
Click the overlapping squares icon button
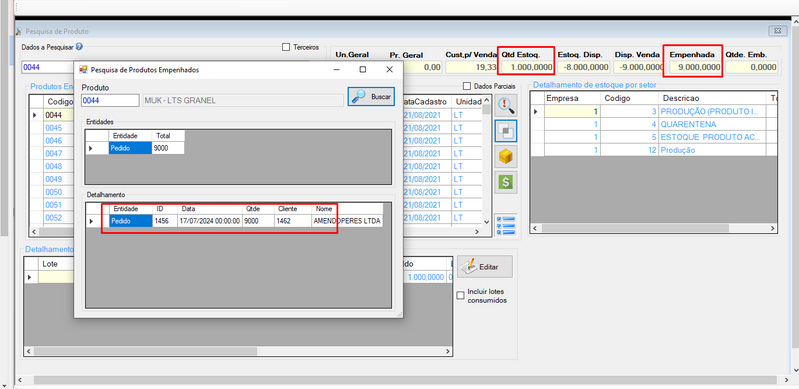pos(505,131)
